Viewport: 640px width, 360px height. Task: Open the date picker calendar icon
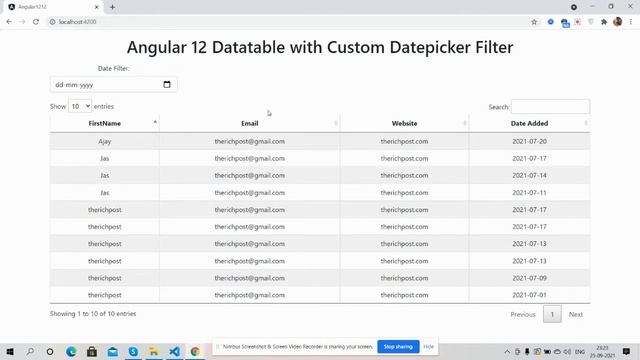coord(167,84)
